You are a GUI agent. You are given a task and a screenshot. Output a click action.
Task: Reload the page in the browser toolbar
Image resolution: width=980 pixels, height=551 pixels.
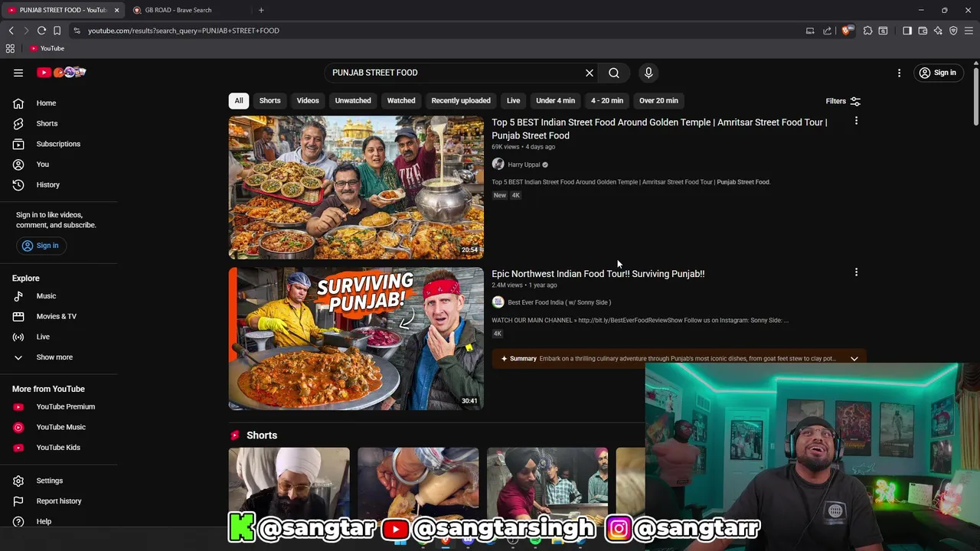[x=41, y=31]
